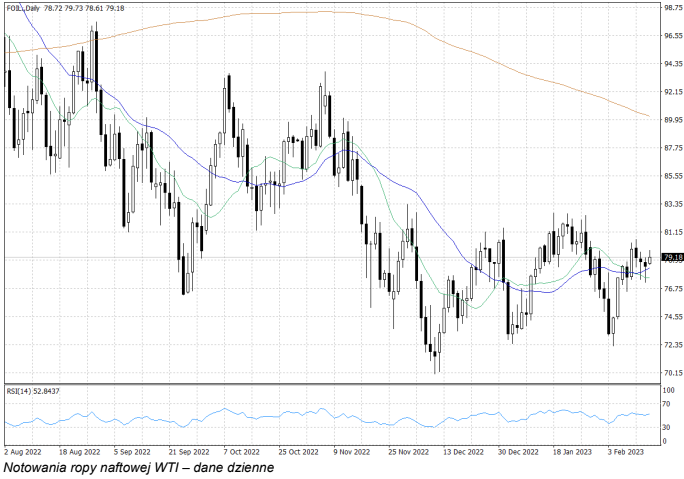This screenshot has width=684, height=479.
Task: Click the 92.15 price level on axis
Action: 672,91
